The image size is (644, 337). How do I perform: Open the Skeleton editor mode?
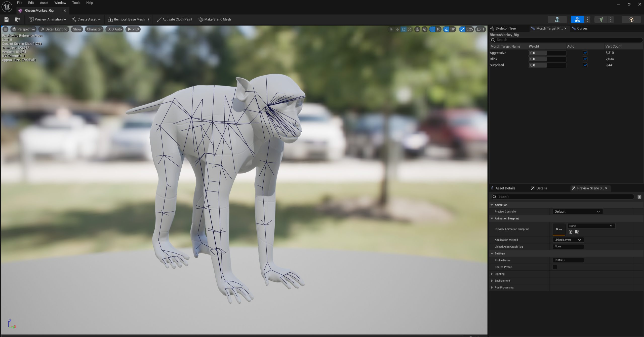557,19
